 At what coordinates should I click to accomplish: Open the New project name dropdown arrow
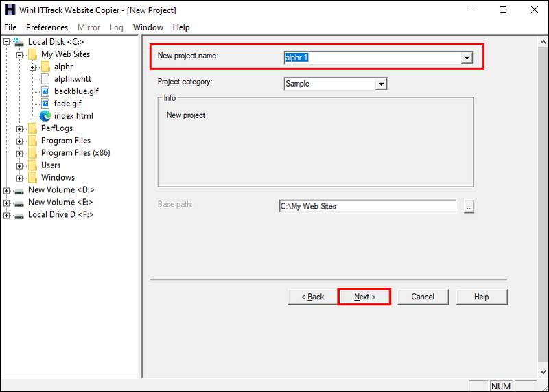467,58
